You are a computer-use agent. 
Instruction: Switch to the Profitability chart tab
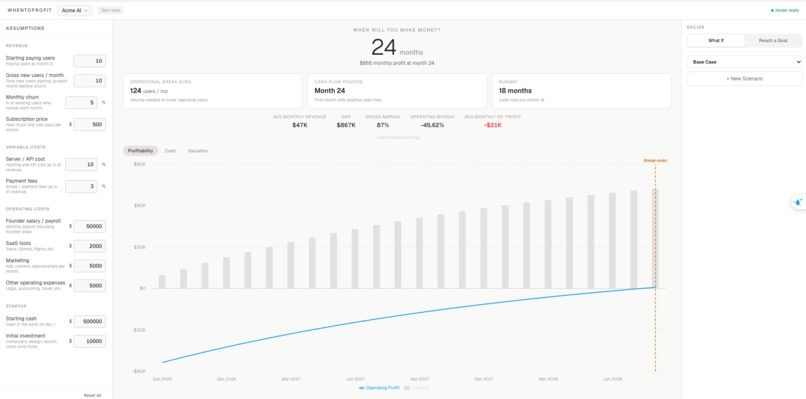click(140, 151)
